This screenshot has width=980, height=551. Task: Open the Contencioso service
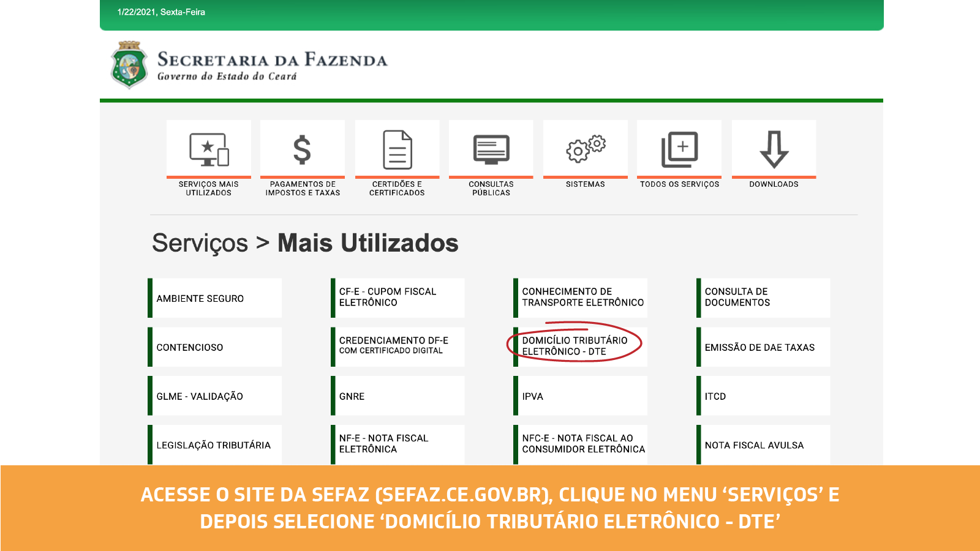click(215, 347)
